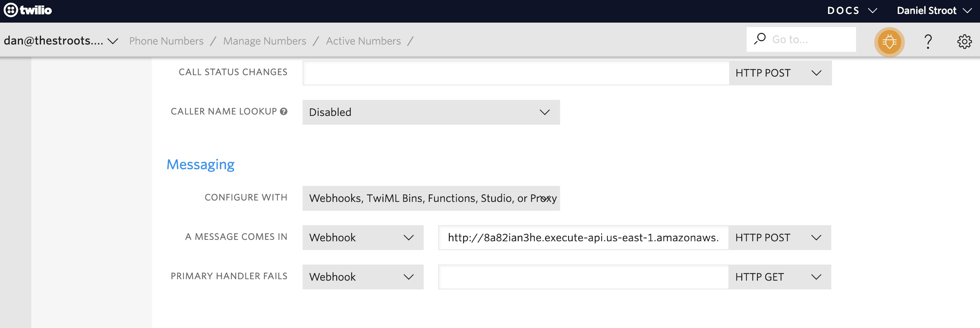Open A Message Comes In Webhook dropdown

point(363,237)
